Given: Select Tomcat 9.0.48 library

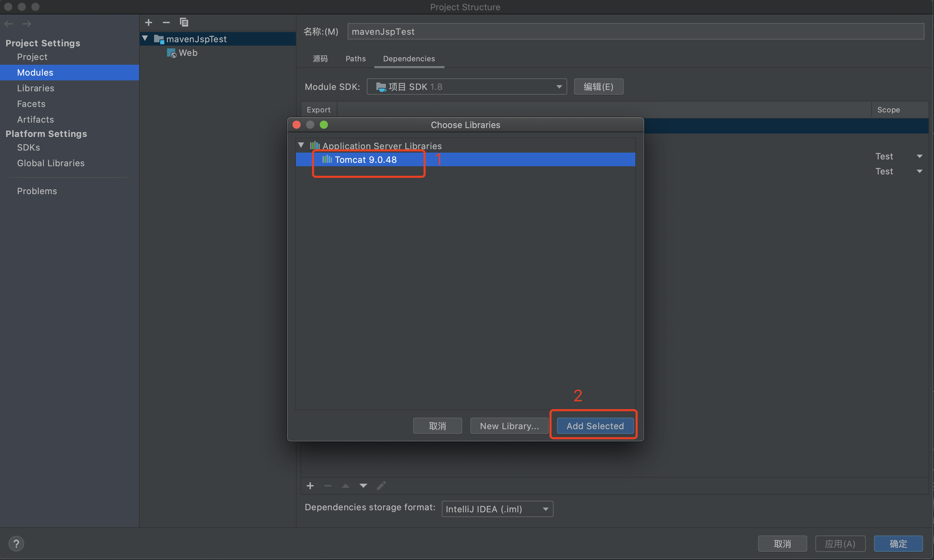Looking at the screenshot, I should click(365, 160).
